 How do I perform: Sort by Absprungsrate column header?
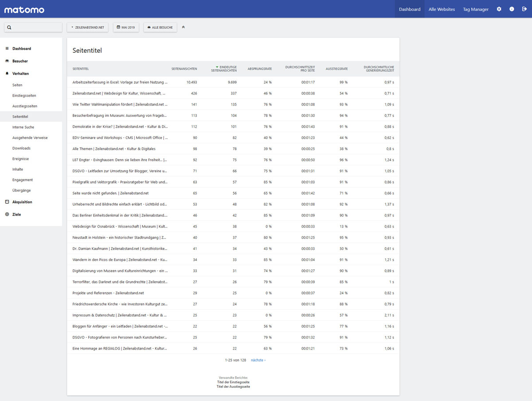pyautogui.click(x=260, y=69)
